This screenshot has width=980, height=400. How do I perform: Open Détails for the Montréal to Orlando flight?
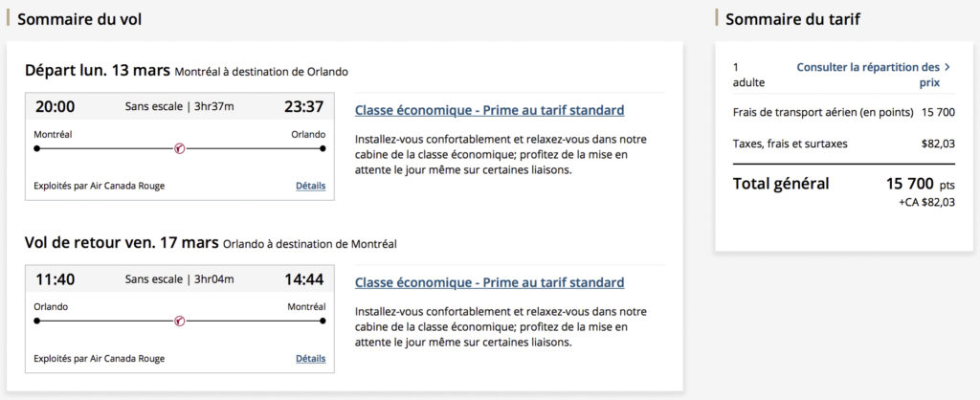[x=310, y=186]
